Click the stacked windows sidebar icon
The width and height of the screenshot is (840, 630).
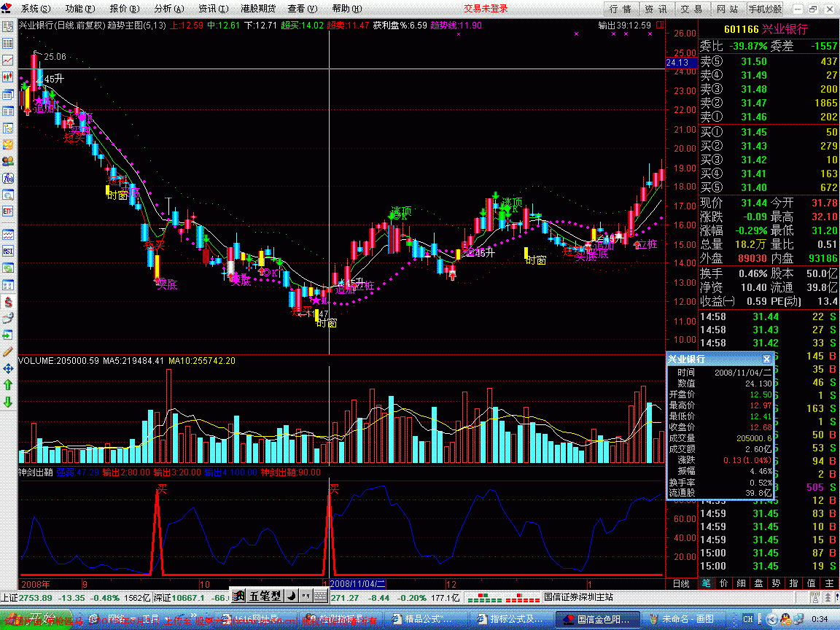coord(8,94)
